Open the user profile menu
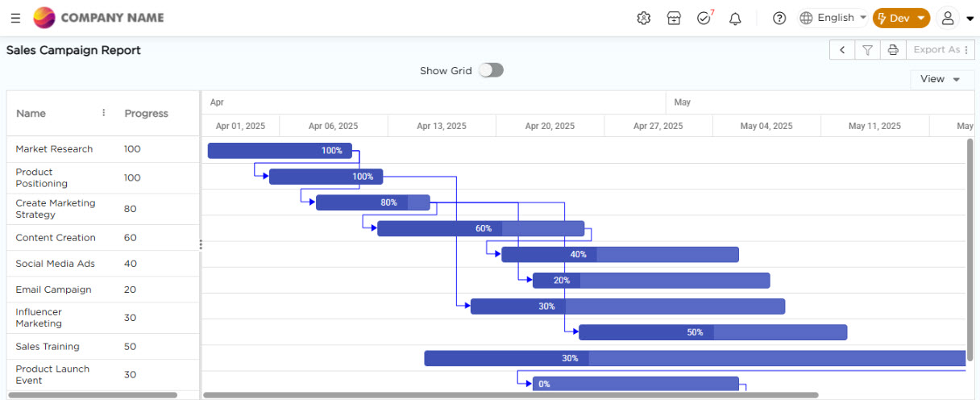Viewport: 980px width, 400px height. [956, 18]
